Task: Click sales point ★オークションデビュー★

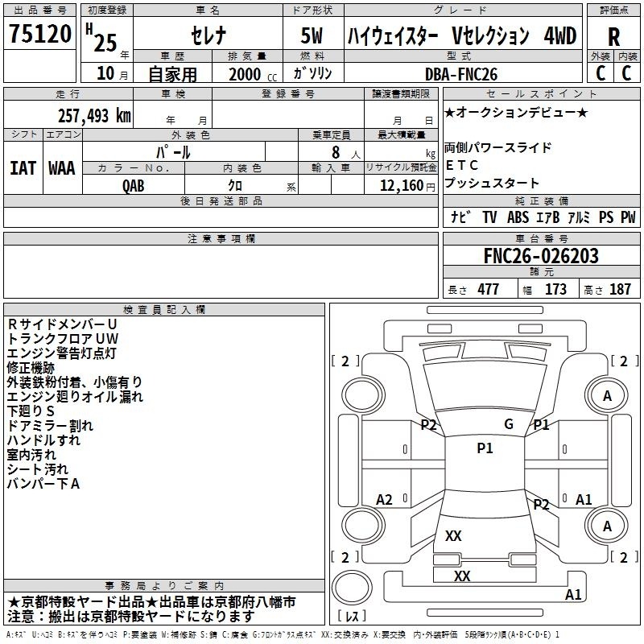Action: pos(516,112)
